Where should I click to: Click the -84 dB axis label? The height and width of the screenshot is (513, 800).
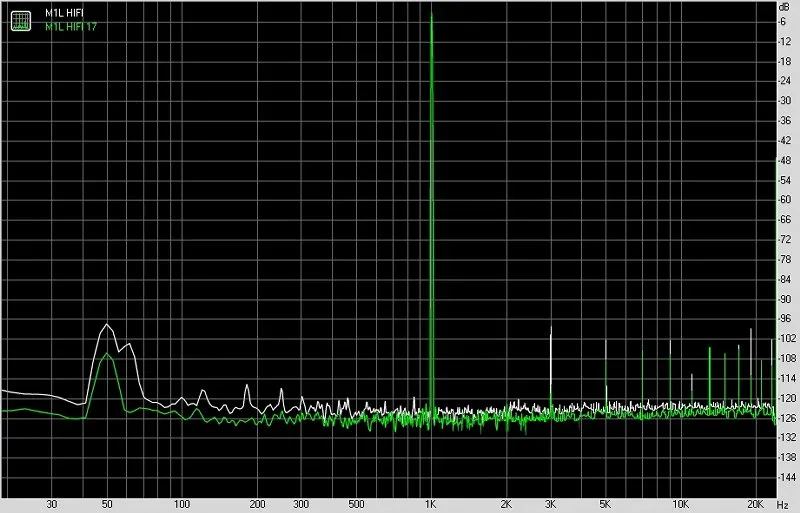pos(784,279)
